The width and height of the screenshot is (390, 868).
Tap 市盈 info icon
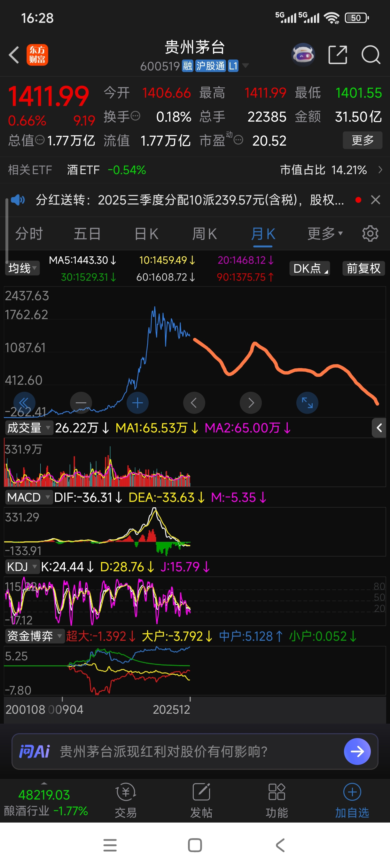[x=238, y=140]
